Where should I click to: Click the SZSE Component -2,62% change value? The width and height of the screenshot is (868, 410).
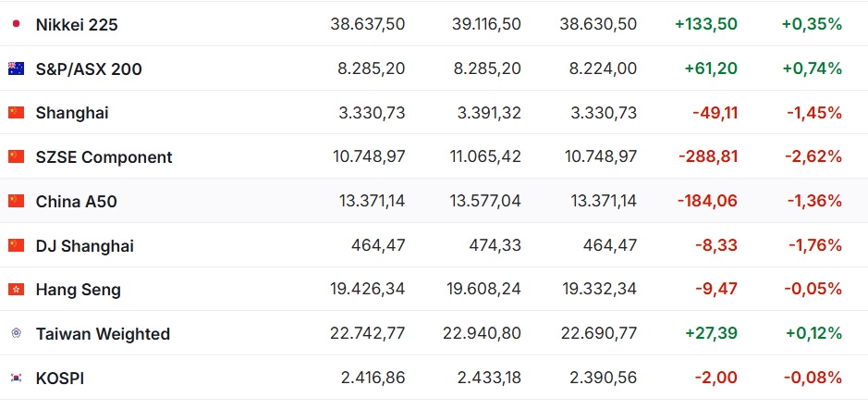[813, 156]
